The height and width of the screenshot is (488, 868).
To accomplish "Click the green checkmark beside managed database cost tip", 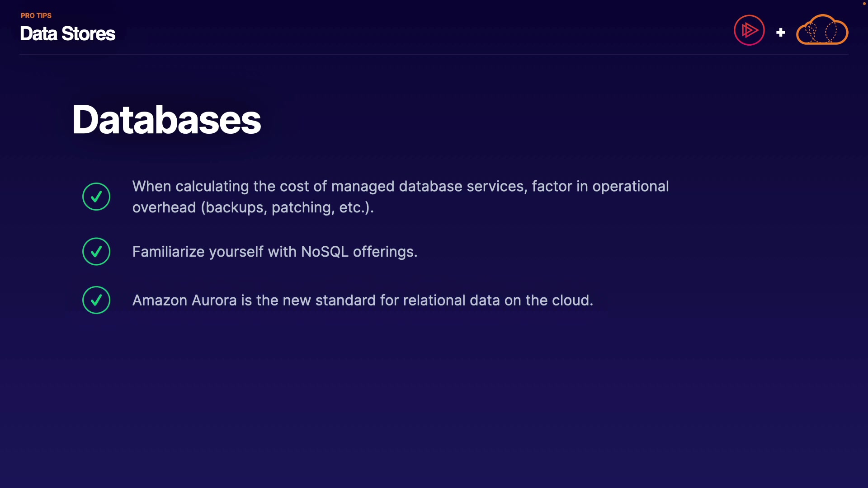I will pos(96,197).
